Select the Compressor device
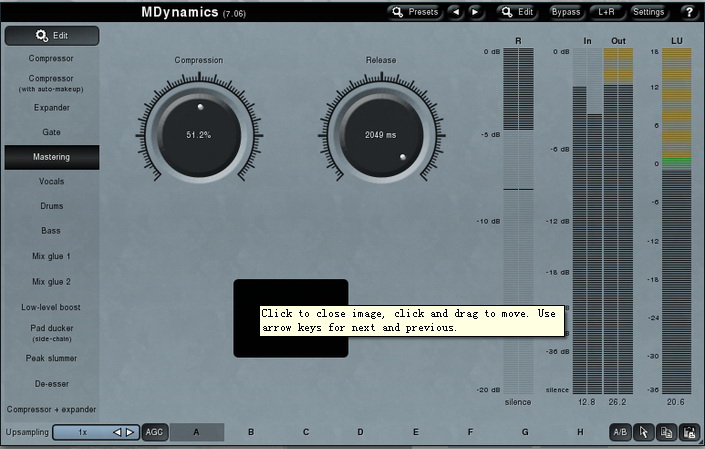Image resolution: width=705 pixels, height=449 pixels. coord(51,58)
